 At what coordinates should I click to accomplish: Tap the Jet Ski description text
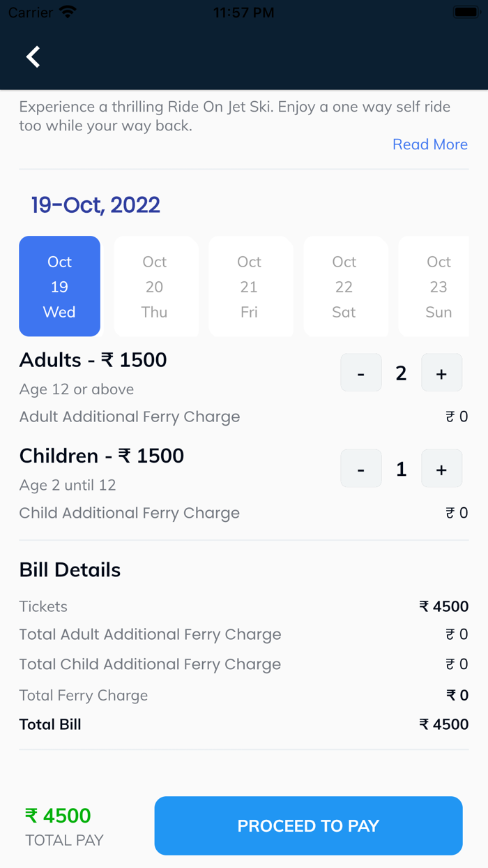click(x=234, y=116)
